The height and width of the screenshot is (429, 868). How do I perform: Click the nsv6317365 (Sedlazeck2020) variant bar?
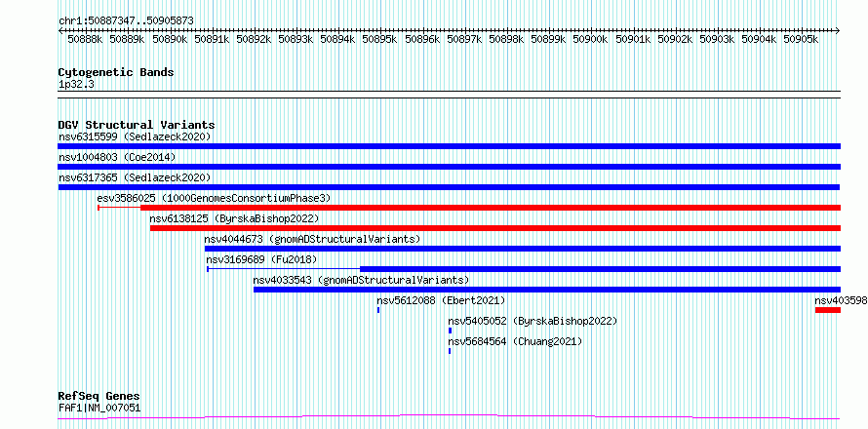tap(449, 187)
